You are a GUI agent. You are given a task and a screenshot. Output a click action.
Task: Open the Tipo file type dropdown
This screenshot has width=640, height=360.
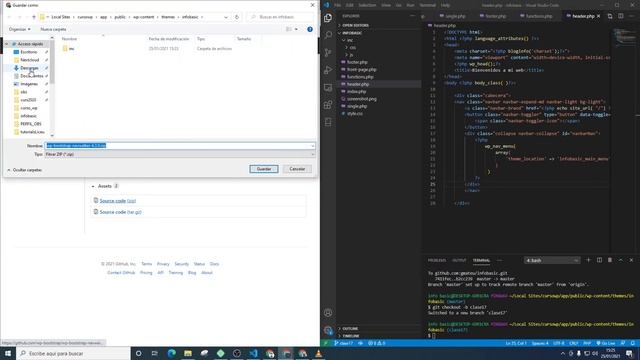point(180,154)
